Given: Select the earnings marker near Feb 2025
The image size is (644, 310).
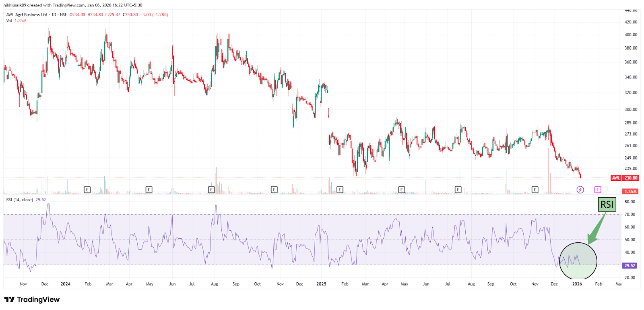Looking at the screenshot, I should tap(340, 190).
